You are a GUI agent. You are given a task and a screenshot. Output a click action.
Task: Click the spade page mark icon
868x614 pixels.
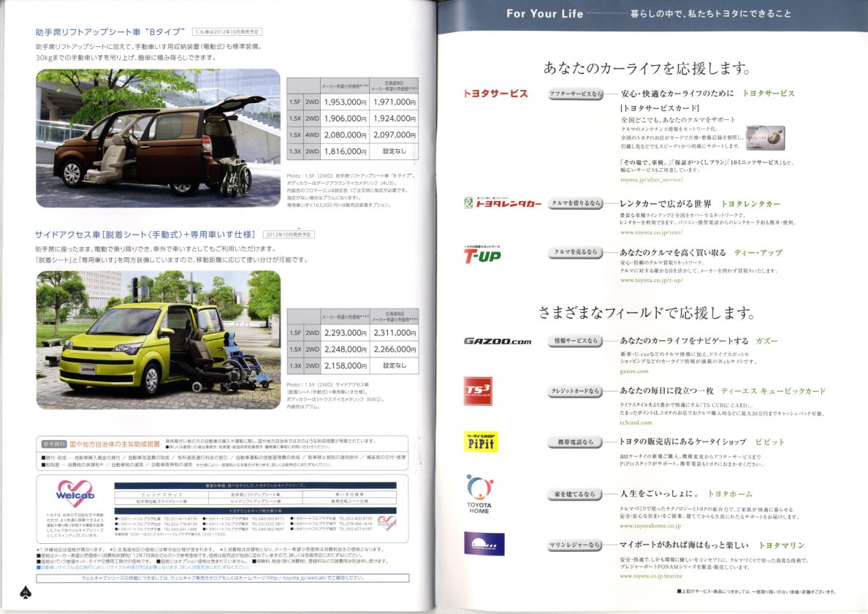tap(26, 592)
